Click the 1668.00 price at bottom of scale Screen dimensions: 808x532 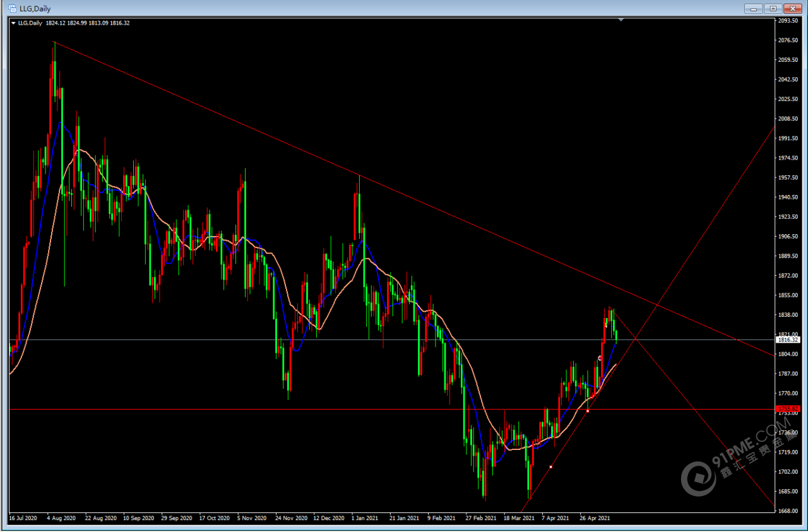click(788, 511)
